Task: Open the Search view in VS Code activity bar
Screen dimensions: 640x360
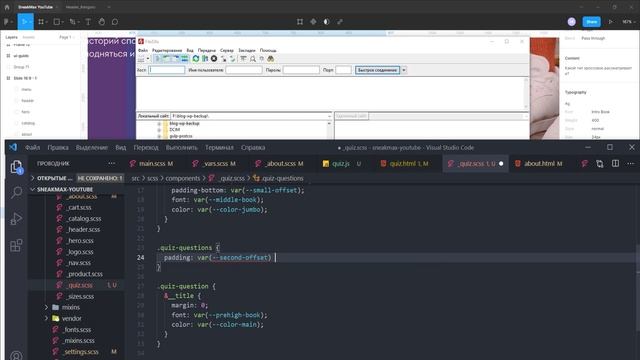Action: (16, 192)
